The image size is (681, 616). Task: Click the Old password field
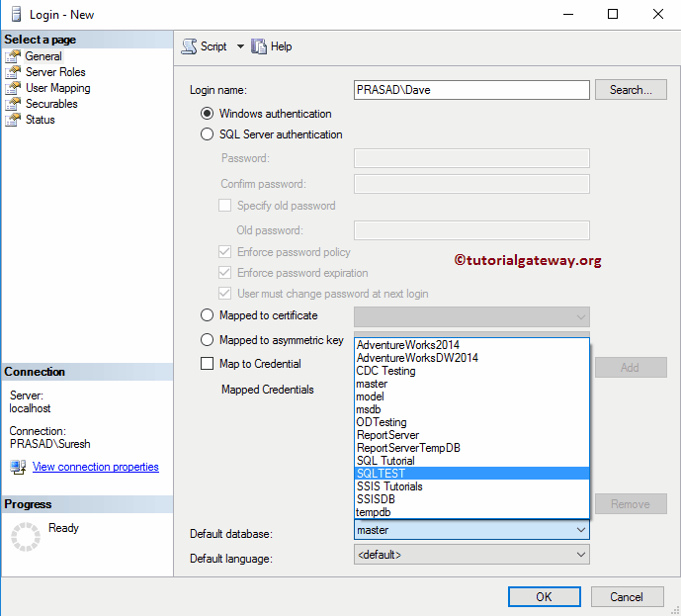[471, 230]
